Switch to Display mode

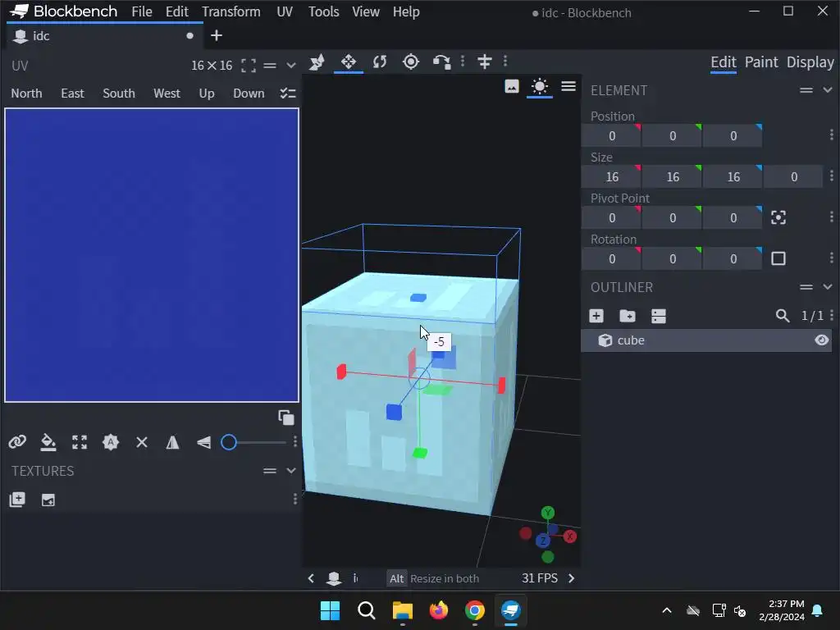(810, 62)
